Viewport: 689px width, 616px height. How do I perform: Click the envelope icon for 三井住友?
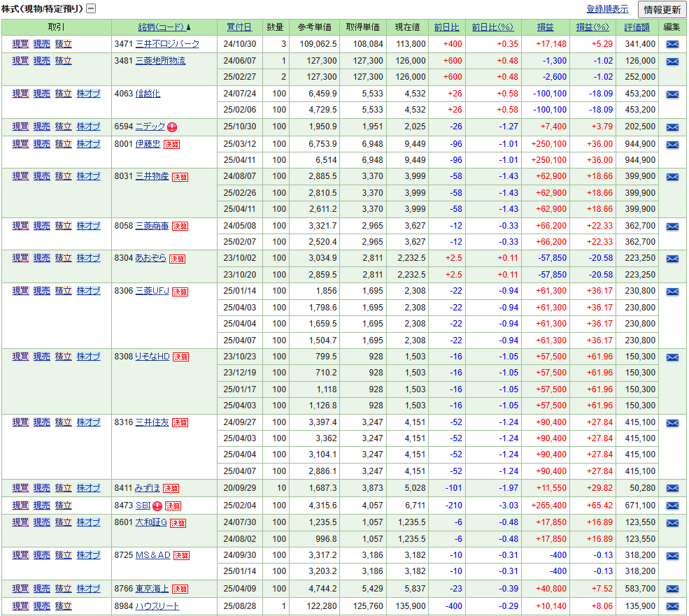pos(672,423)
